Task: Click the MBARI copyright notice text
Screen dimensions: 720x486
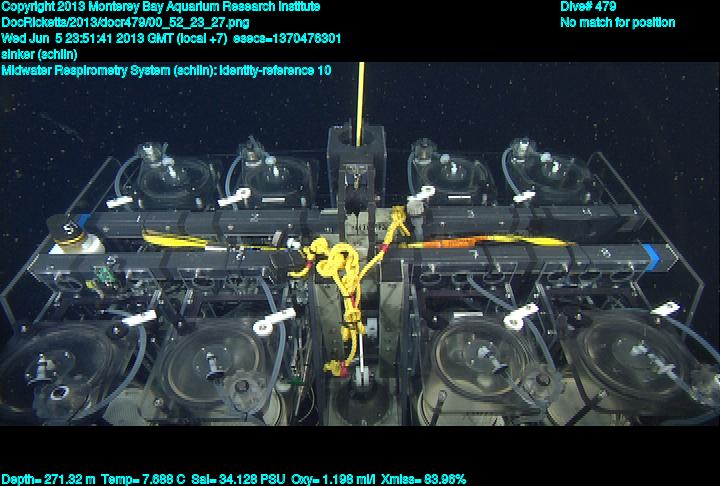Action: tap(161, 7)
